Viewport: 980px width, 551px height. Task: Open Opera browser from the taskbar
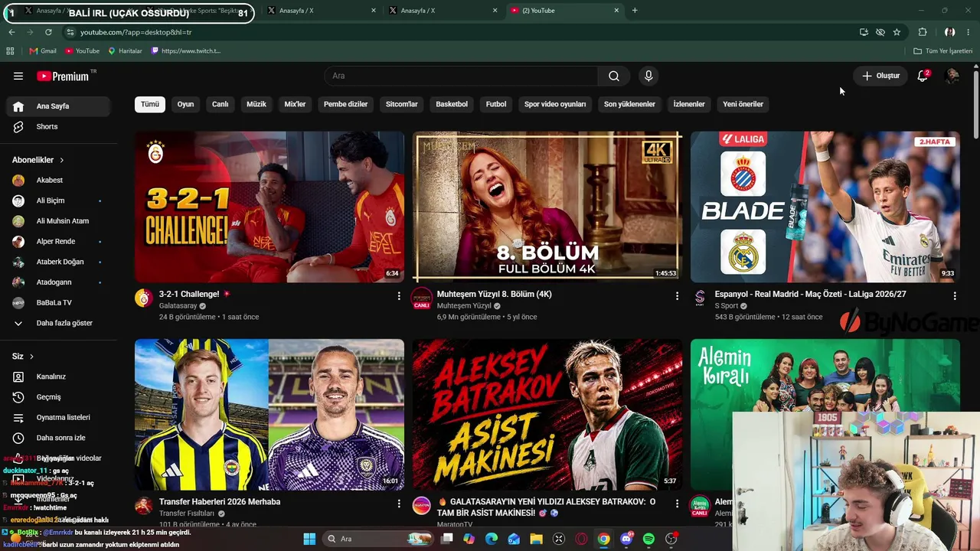pyautogui.click(x=581, y=539)
